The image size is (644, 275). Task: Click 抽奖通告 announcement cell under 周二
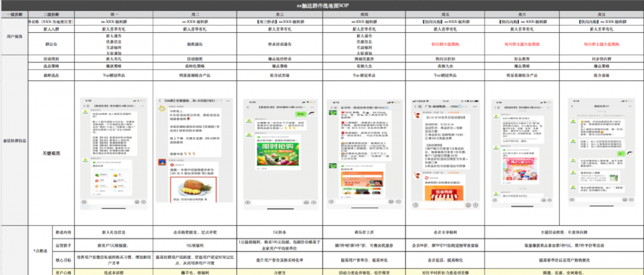(x=194, y=44)
